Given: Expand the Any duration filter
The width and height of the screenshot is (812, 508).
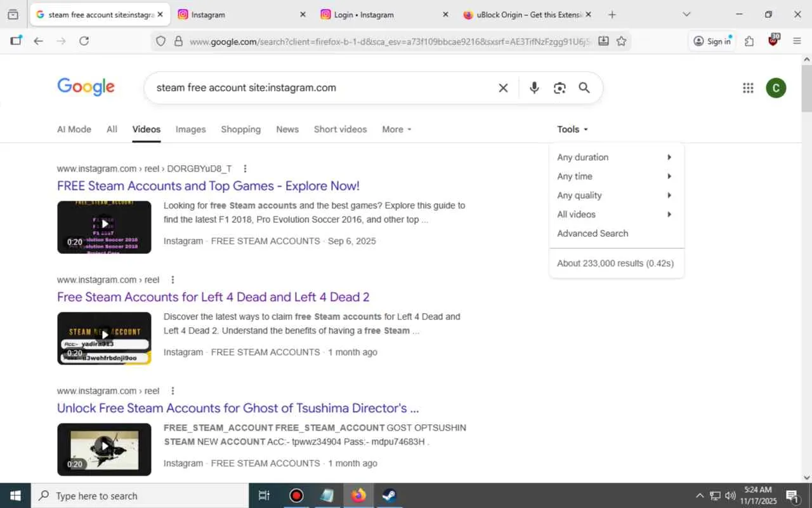Looking at the screenshot, I should (x=616, y=157).
